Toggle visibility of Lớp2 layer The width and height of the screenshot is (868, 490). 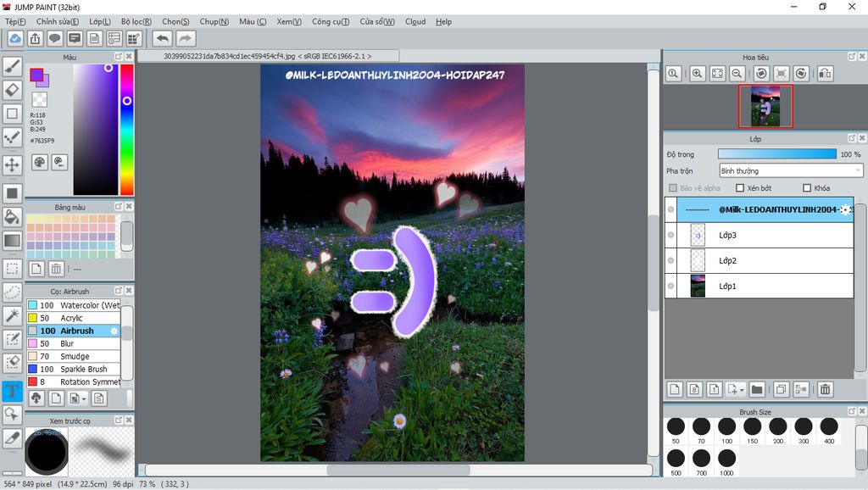(x=671, y=260)
